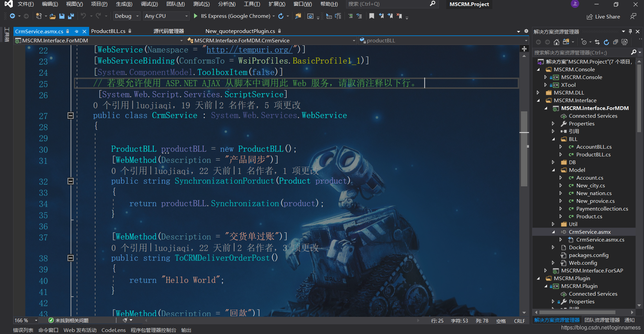Click the editor settings gear icon
This screenshot has width=644, height=334.
pos(526,31)
